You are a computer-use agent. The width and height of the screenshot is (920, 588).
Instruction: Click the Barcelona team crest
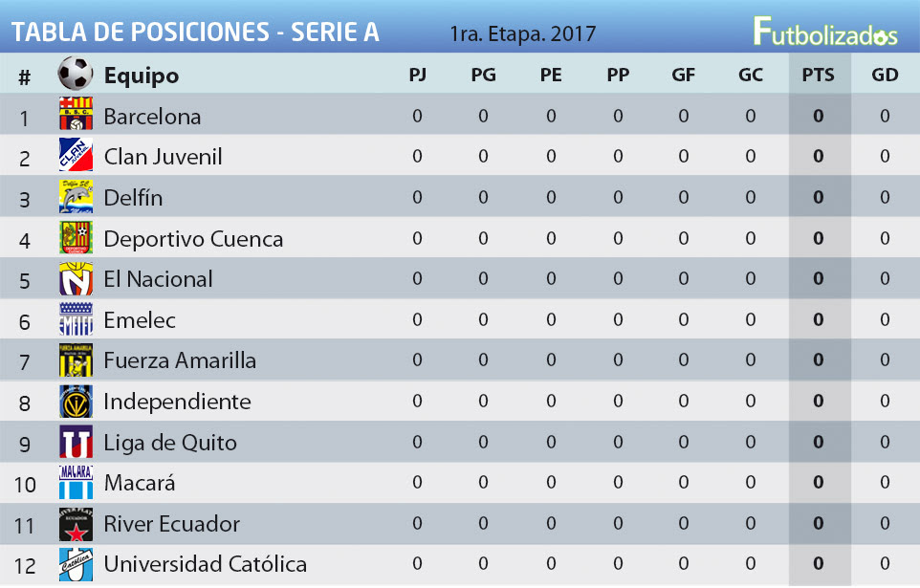(76, 114)
